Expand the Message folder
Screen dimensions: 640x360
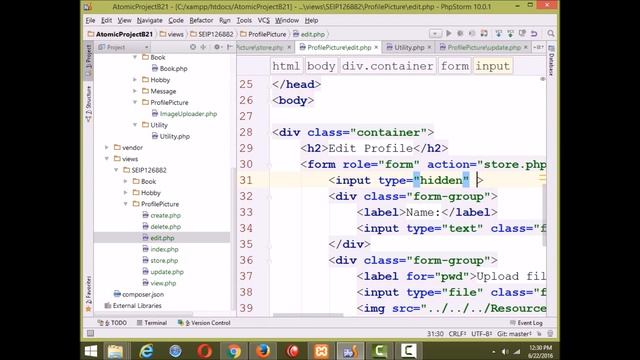click(135, 91)
